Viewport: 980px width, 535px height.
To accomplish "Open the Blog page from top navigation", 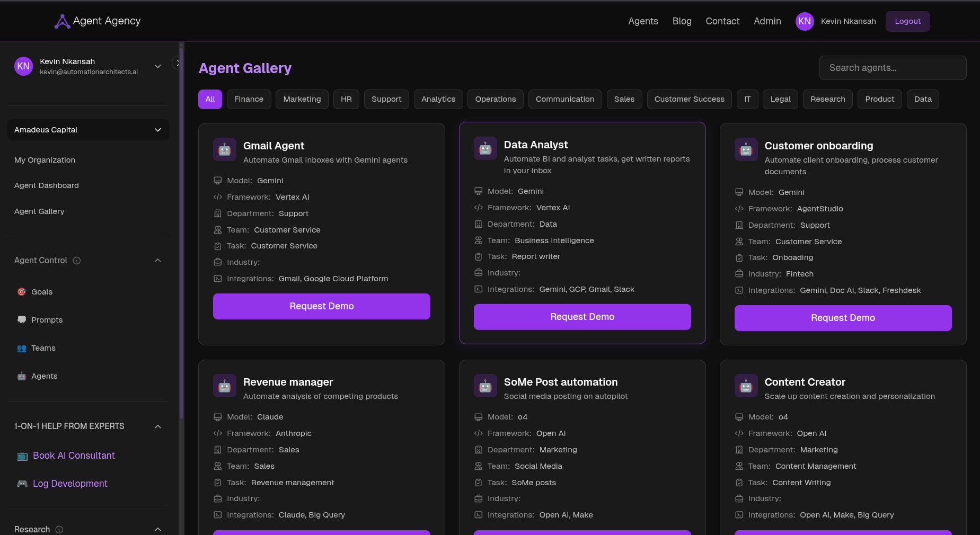I will [682, 21].
